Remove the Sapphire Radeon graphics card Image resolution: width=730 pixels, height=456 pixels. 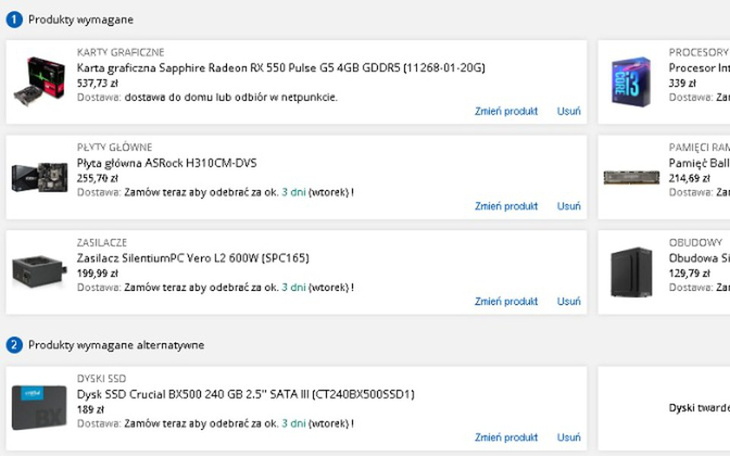[x=568, y=111]
